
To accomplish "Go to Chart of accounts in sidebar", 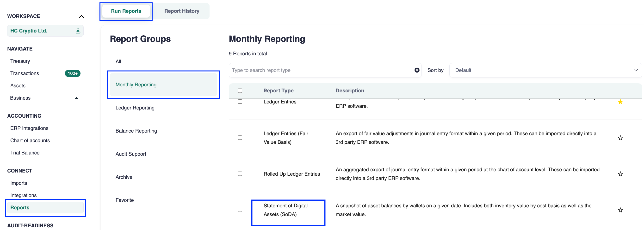I will pos(30,141).
